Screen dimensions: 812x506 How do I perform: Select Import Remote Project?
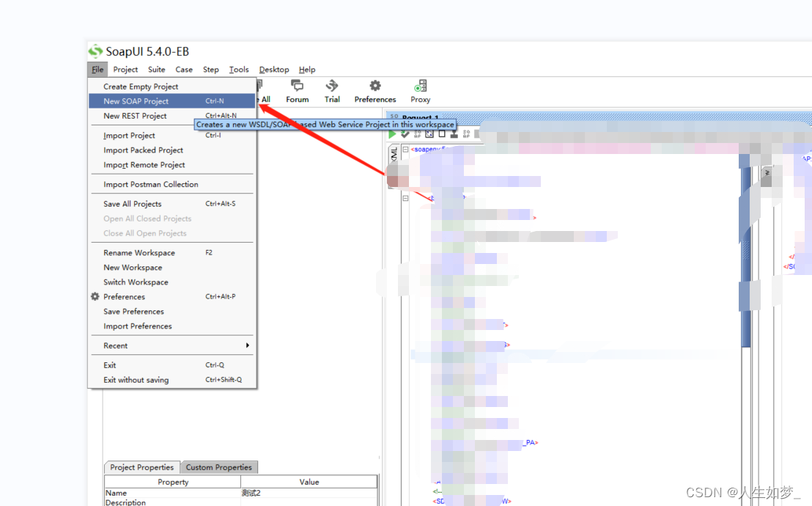172,164
